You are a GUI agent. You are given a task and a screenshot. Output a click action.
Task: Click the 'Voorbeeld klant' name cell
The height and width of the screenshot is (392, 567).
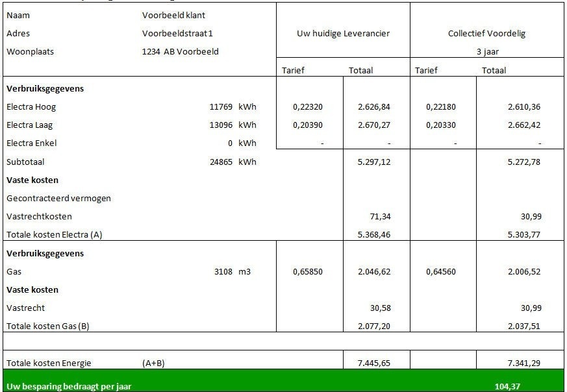tap(173, 15)
